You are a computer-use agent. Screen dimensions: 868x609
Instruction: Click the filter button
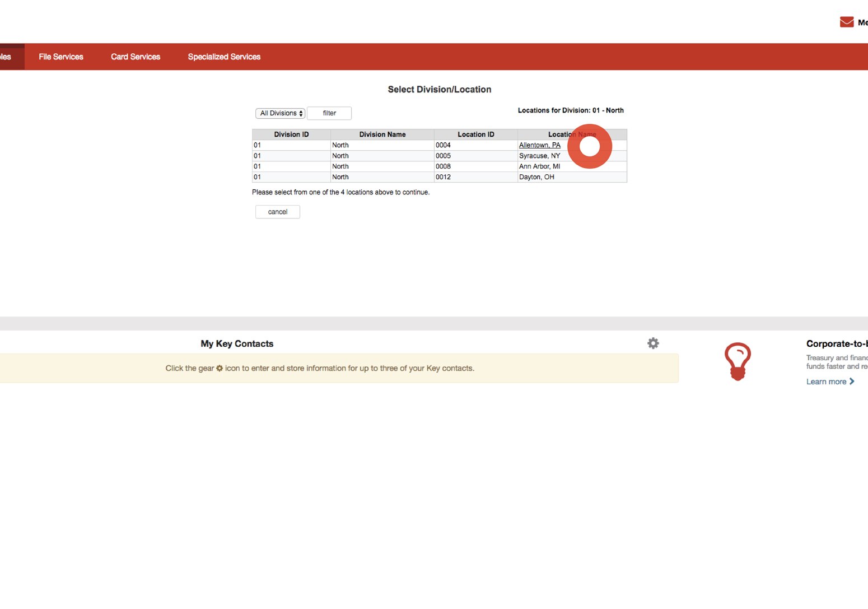(x=329, y=113)
